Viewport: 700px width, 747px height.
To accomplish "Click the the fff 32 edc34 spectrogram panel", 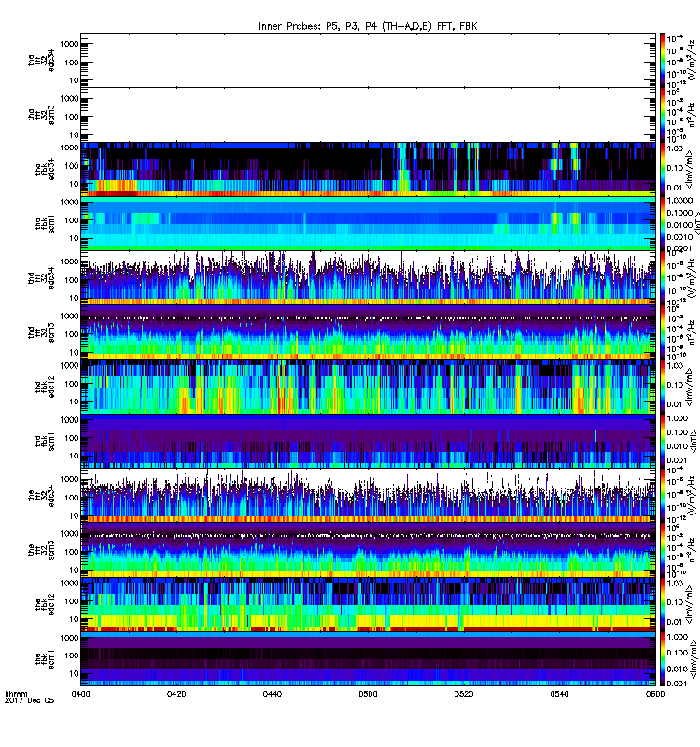I will [x=368, y=496].
